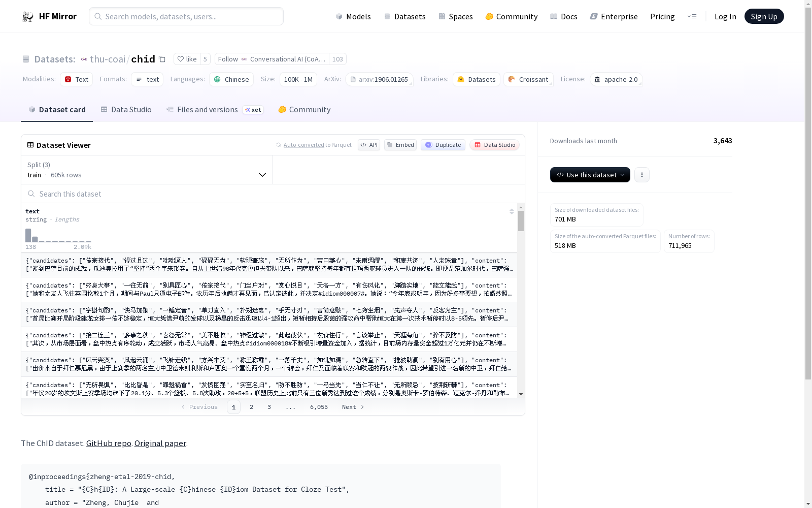Expand the Split train dropdown
Image resolution: width=812 pixels, height=508 pixels.
pyautogui.click(x=147, y=170)
